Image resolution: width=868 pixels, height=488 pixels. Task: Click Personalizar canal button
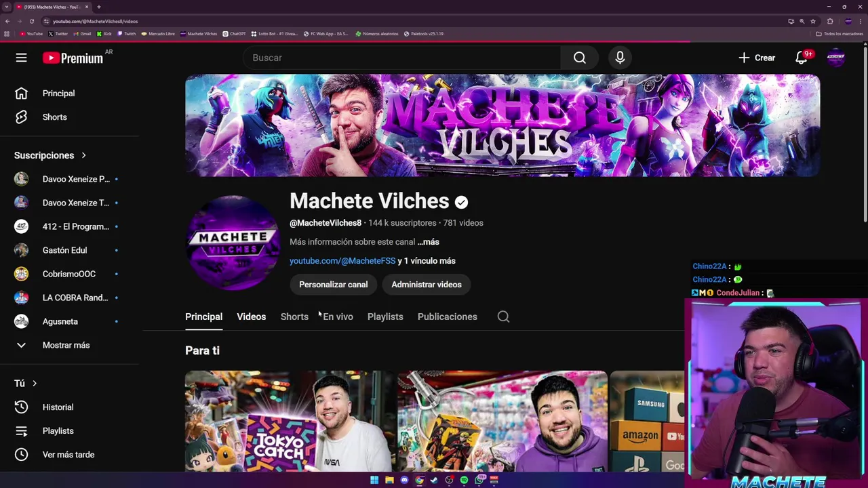click(x=333, y=285)
